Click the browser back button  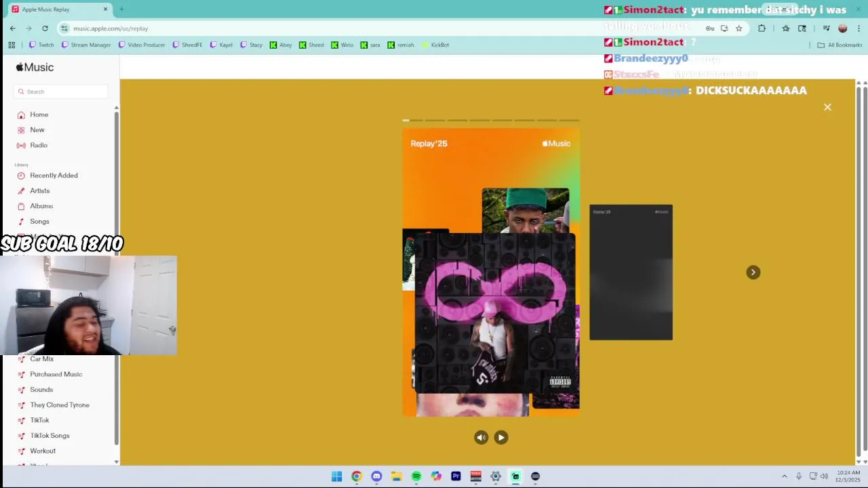coord(12,28)
